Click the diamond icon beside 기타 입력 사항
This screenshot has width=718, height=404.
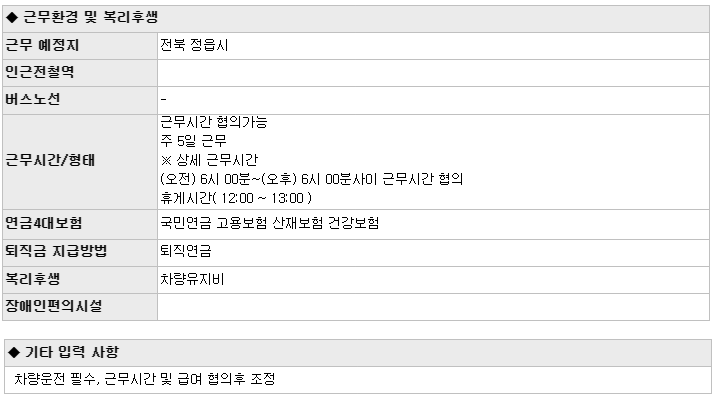click(14, 352)
